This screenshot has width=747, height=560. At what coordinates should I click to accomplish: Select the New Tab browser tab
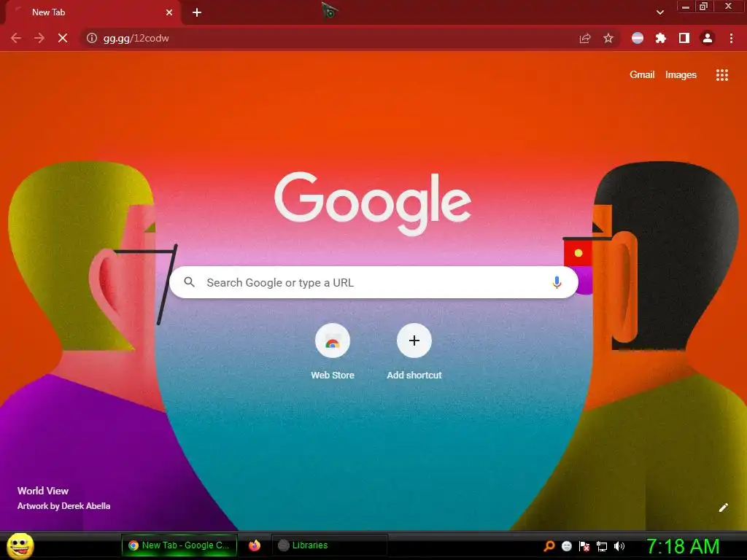[x=93, y=12]
